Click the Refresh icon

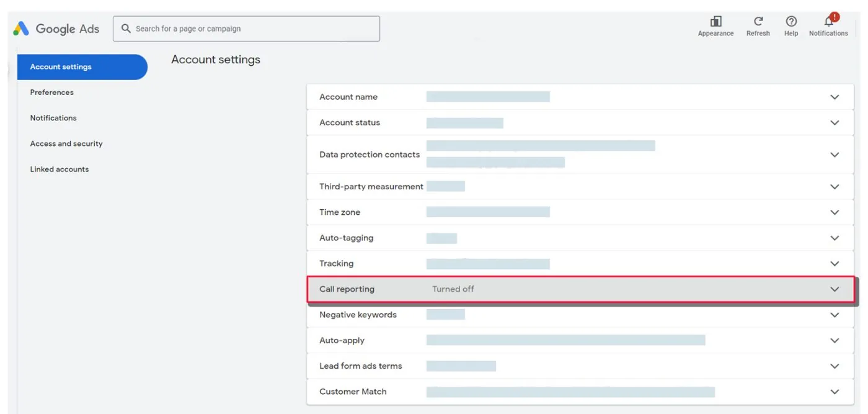(758, 22)
